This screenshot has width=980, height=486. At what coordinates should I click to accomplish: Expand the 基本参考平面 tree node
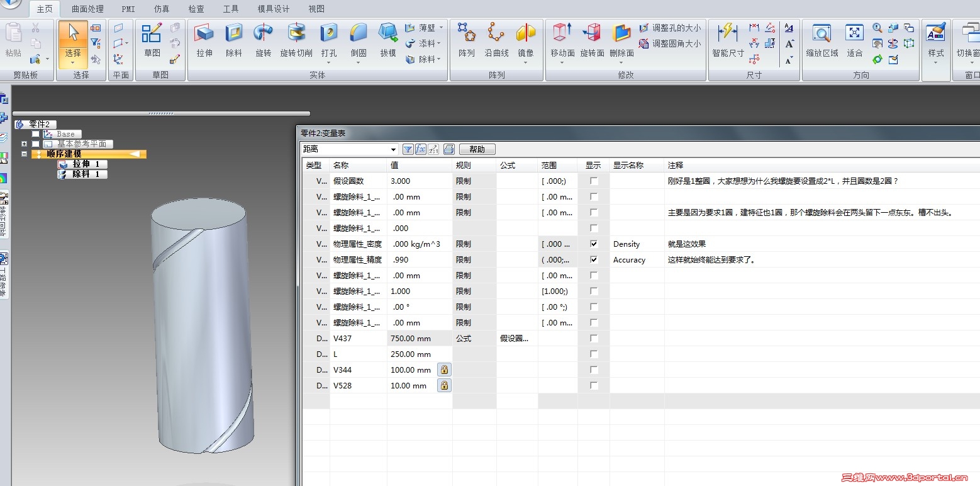click(24, 144)
